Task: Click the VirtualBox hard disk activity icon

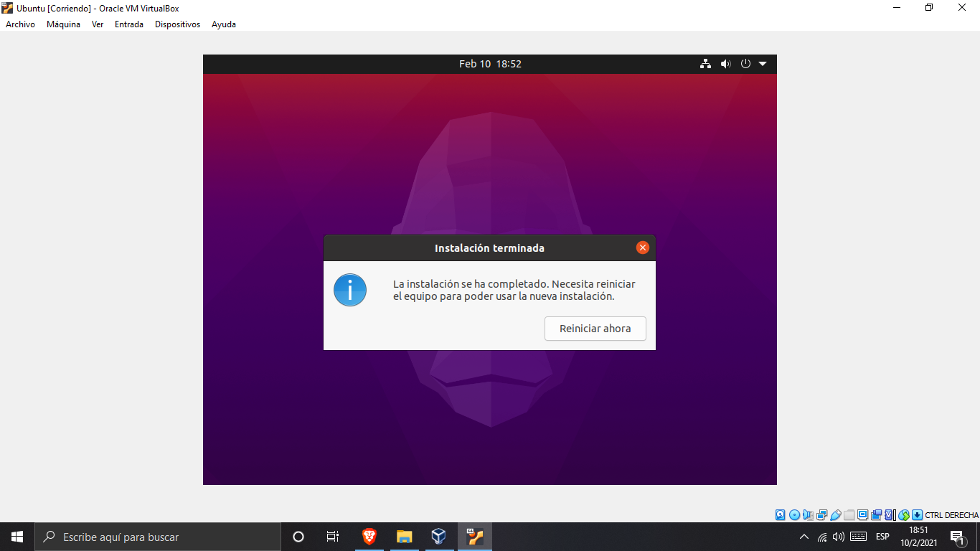Action: [780, 515]
